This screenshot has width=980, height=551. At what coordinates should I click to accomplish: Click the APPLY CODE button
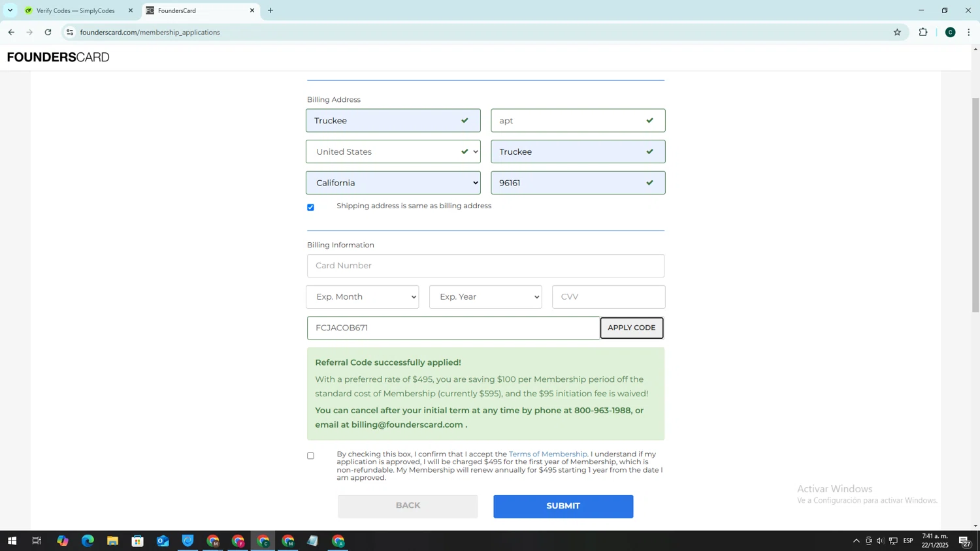(x=632, y=328)
